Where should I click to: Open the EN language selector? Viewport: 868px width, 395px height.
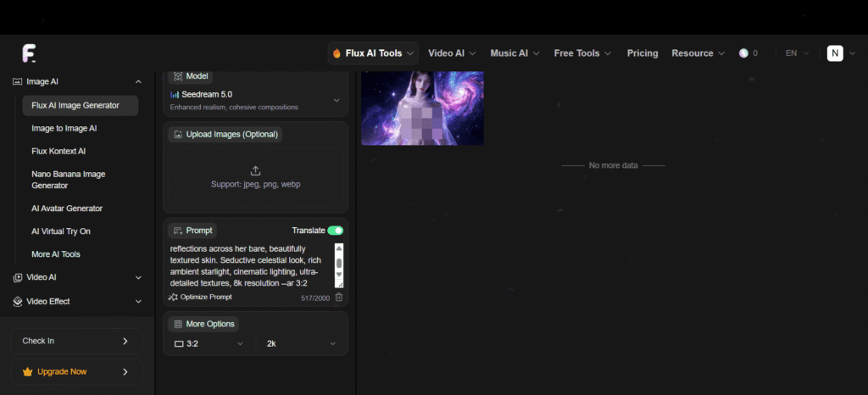click(x=797, y=53)
